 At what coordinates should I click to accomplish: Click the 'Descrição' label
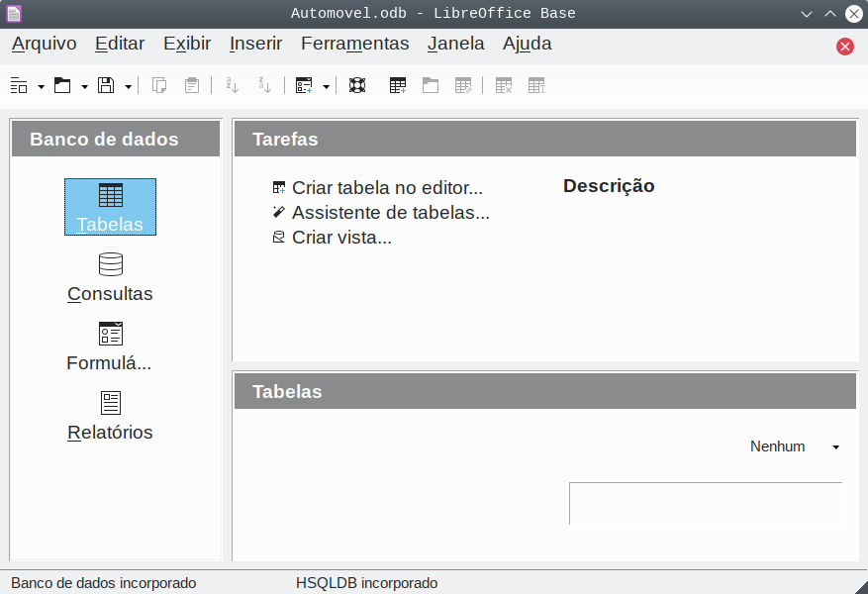click(609, 186)
